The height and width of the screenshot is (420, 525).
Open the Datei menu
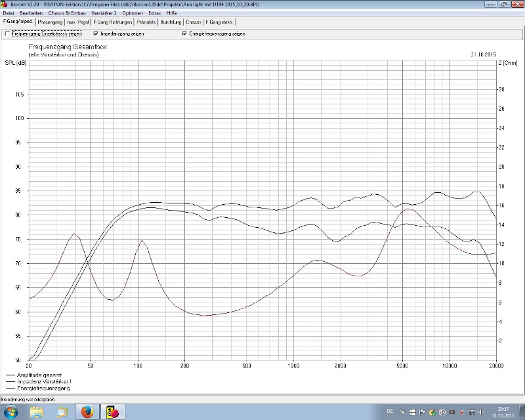point(9,13)
